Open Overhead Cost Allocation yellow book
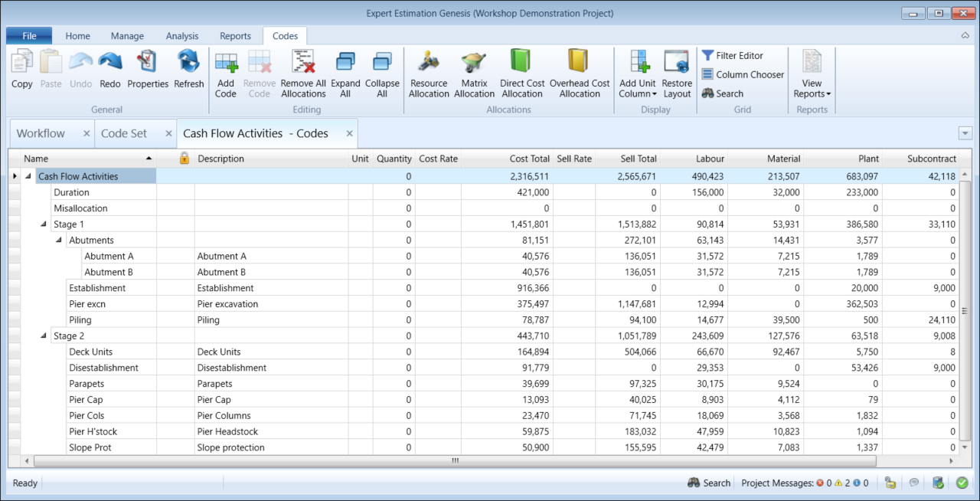Screen dimensions: 980x501 pos(579,62)
